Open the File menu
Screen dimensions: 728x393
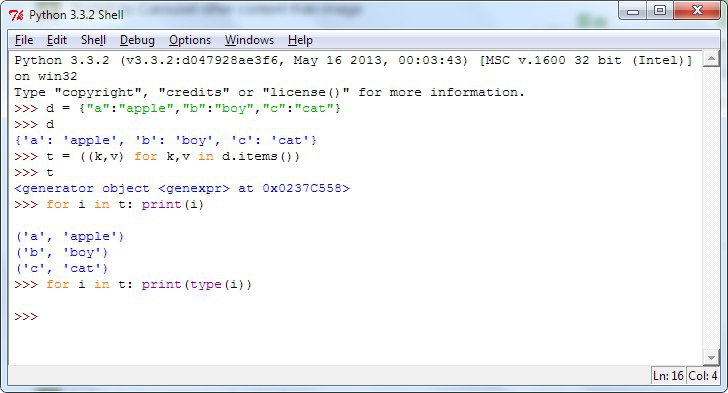point(24,40)
